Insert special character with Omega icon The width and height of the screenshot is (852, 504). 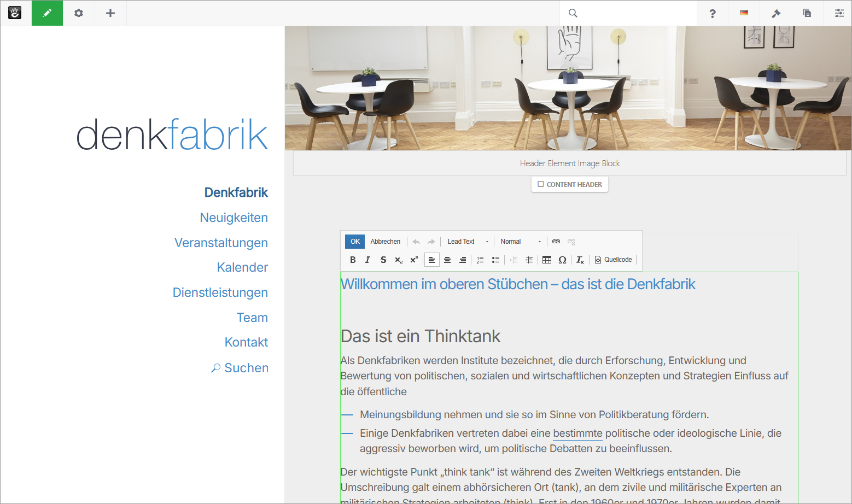click(x=562, y=260)
